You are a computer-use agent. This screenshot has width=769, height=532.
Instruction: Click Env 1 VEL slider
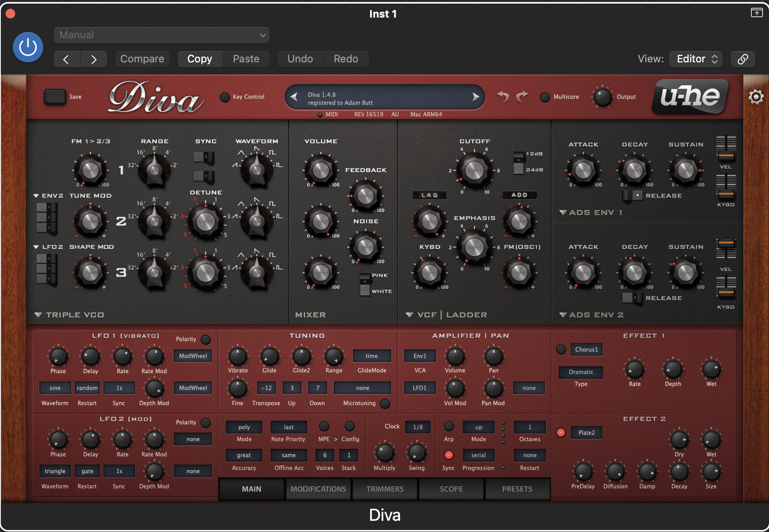click(x=726, y=148)
